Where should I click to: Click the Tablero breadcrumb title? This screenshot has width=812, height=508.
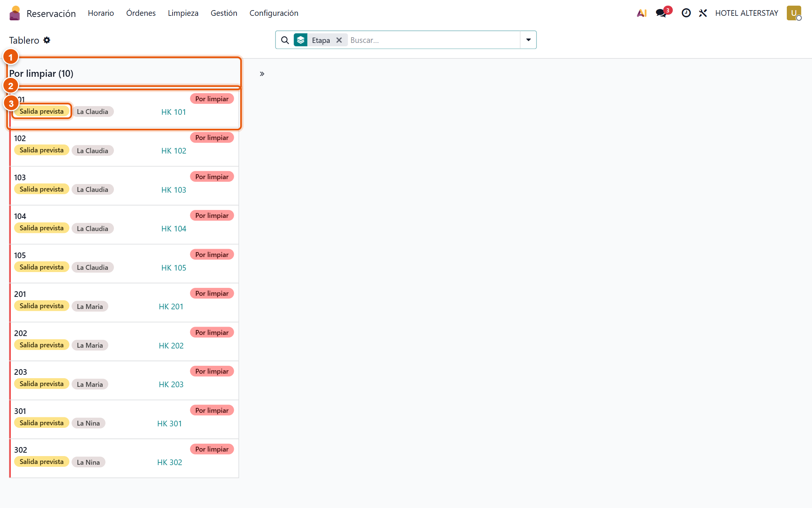[x=24, y=40]
